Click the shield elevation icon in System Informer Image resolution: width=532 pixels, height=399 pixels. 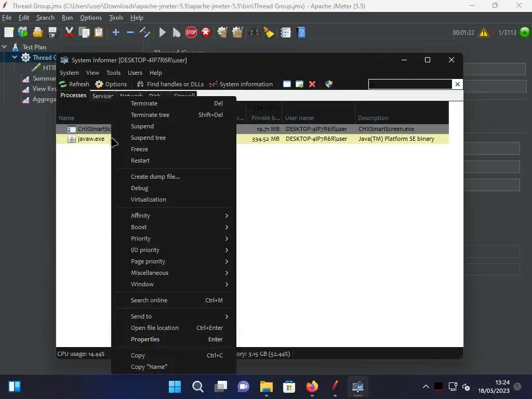(329, 84)
